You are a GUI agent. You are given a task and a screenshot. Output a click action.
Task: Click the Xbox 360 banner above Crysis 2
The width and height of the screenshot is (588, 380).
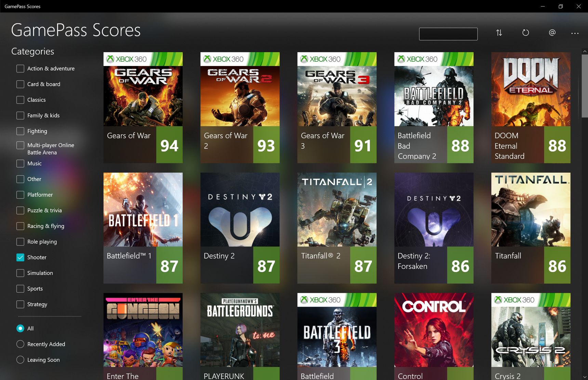531,300
